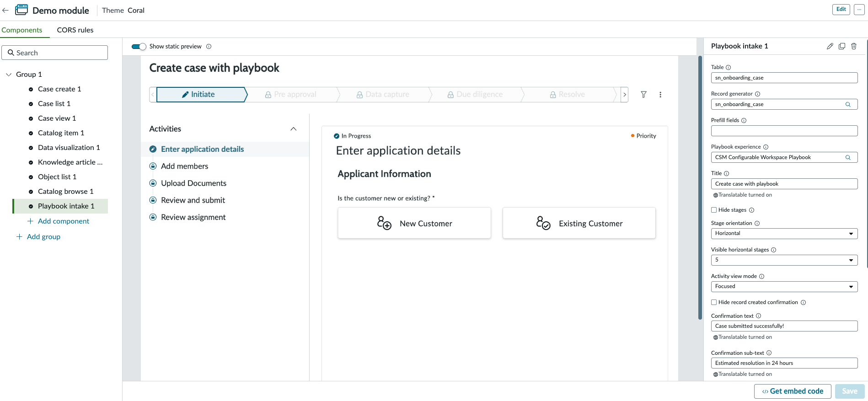
Task: Click the preview vertical scrollbar
Action: pyautogui.click(x=700, y=187)
